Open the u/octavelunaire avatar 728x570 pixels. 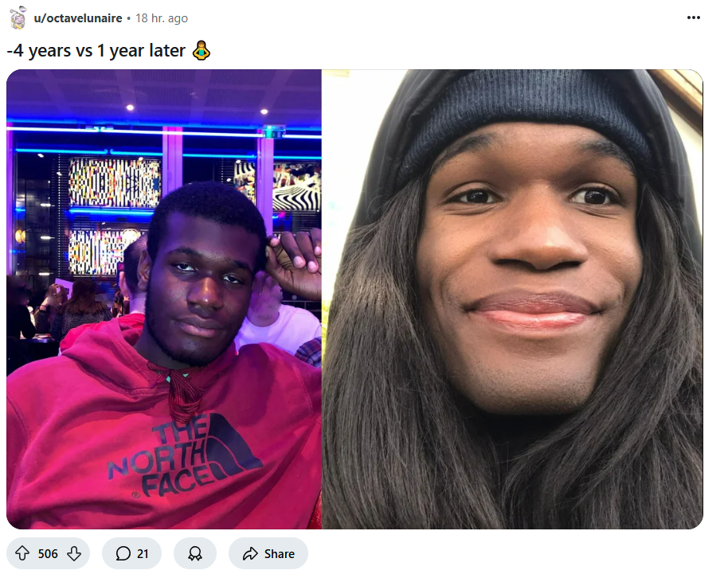[18, 18]
